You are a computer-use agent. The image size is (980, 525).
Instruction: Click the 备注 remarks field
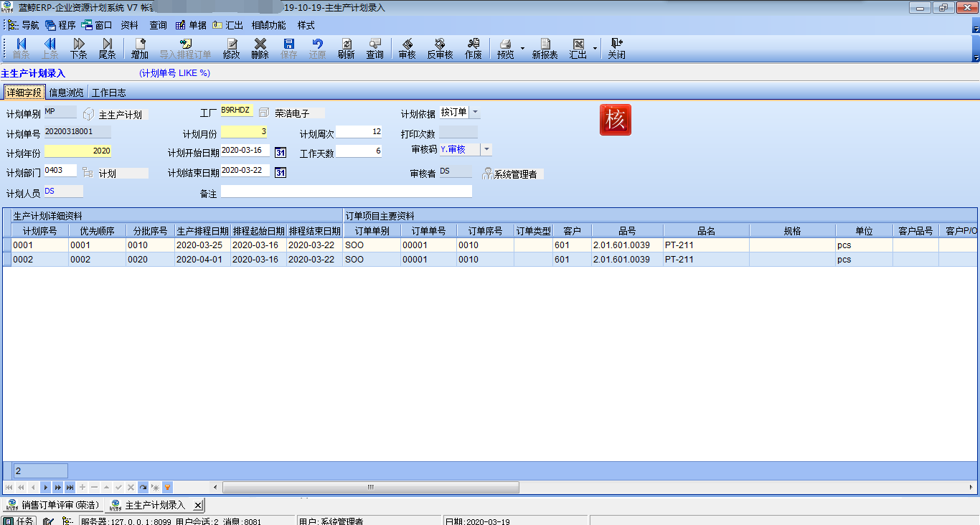click(347, 191)
